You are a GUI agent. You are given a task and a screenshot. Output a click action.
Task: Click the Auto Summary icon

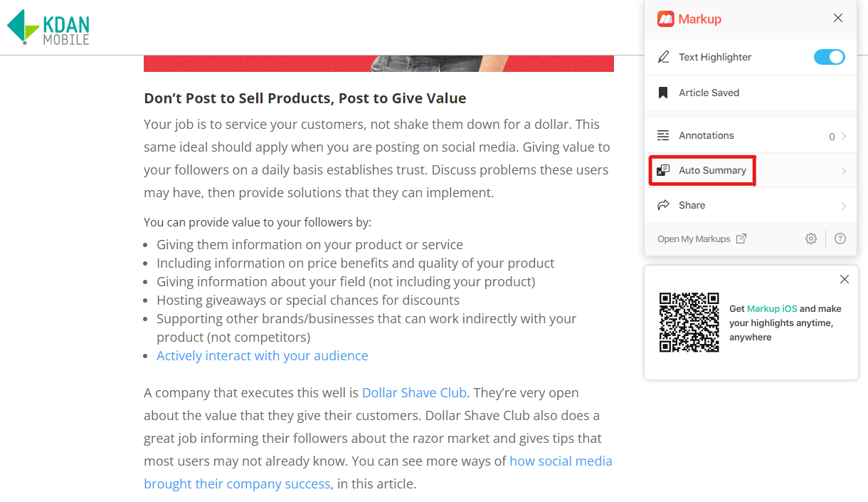pyautogui.click(x=663, y=170)
